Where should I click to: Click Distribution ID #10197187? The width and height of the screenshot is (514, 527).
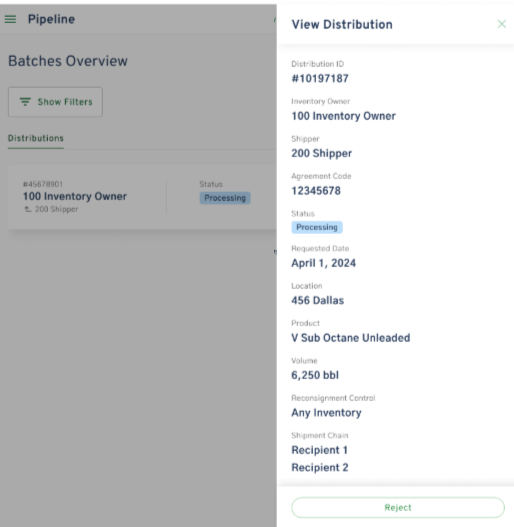[x=320, y=79]
